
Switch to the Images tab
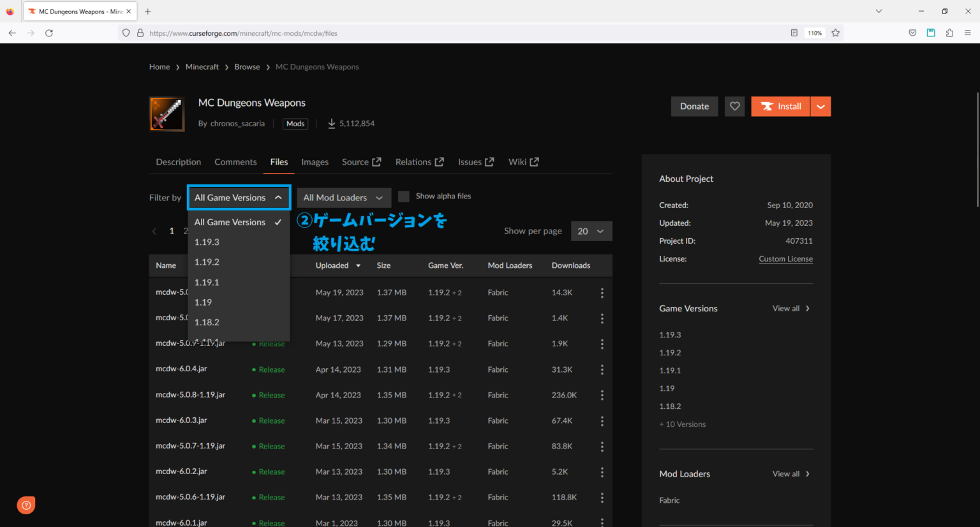pos(315,161)
